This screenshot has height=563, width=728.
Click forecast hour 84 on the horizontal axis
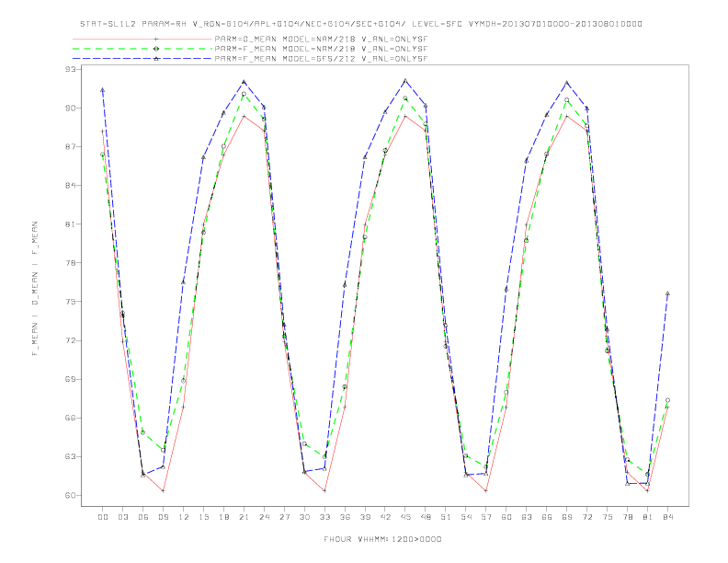[x=667, y=517]
